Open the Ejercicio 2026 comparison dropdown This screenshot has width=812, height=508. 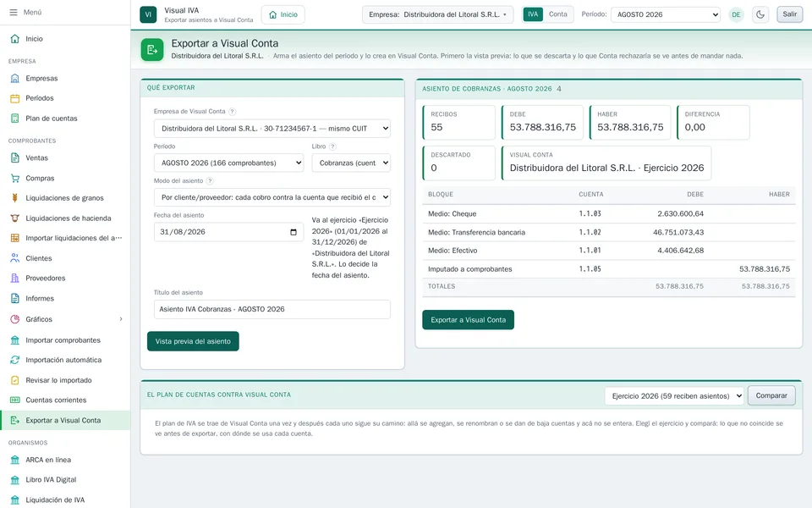(x=674, y=396)
